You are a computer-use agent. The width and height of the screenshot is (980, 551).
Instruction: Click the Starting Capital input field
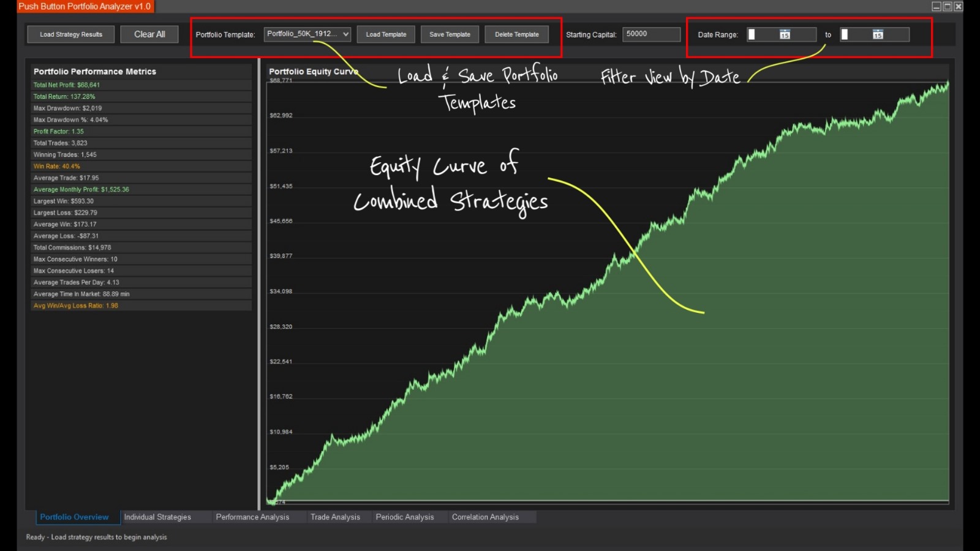650,34
